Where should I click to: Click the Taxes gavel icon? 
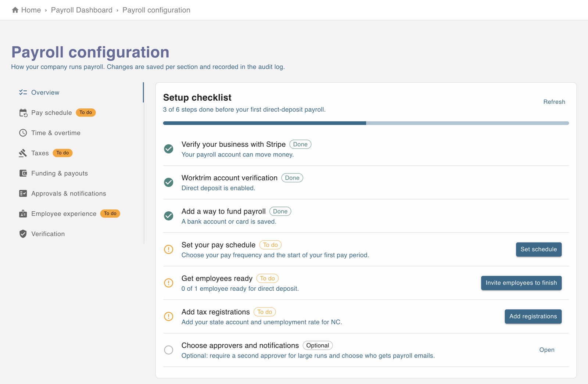tap(23, 153)
